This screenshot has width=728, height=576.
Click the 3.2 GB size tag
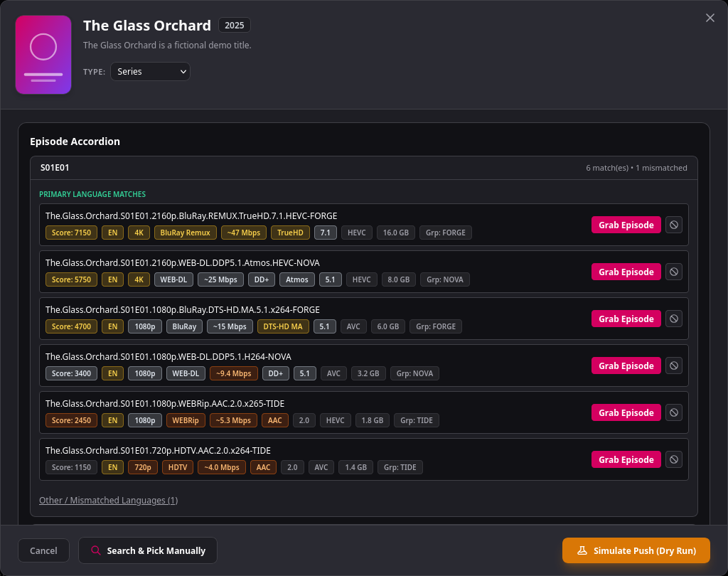pyautogui.click(x=368, y=373)
